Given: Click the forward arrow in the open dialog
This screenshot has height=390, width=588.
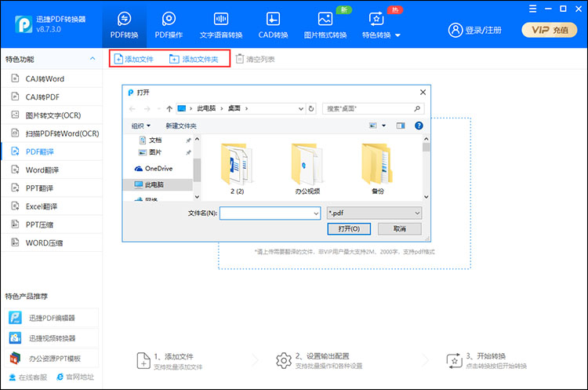Looking at the screenshot, I should [x=147, y=108].
